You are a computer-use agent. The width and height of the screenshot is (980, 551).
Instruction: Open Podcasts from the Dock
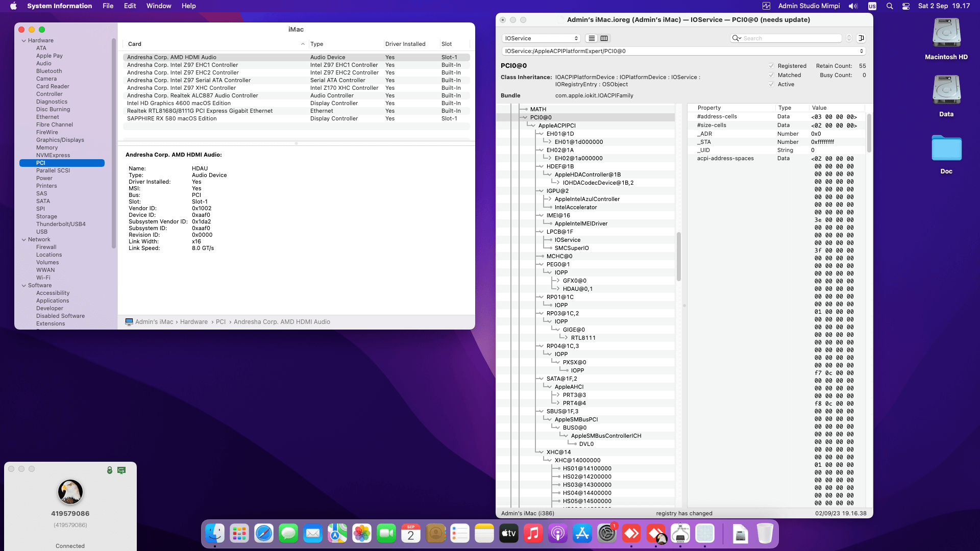tap(558, 534)
